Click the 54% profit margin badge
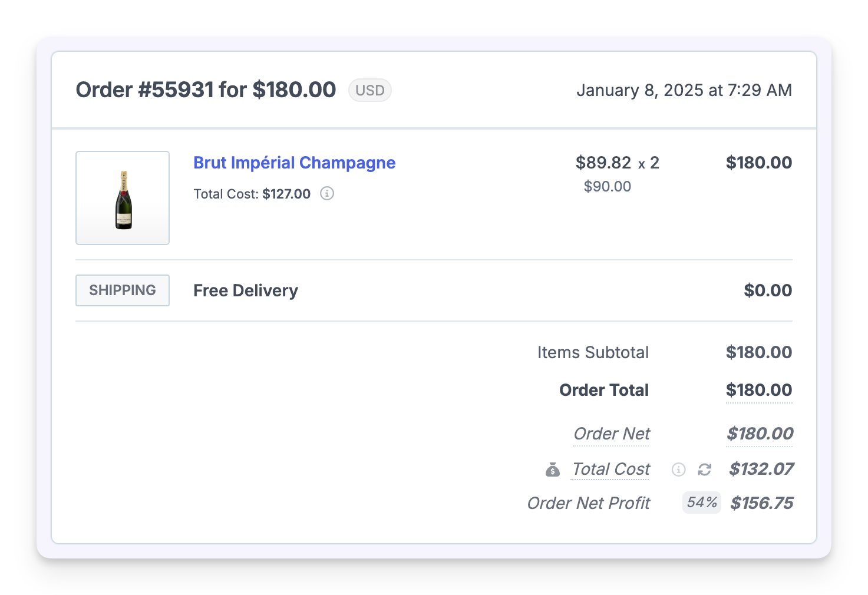 pyautogui.click(x=701, y=503)
